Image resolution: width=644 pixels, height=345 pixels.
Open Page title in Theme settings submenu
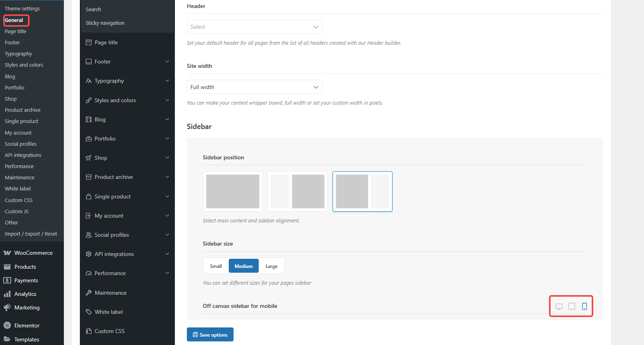click(x=16, y=32)
